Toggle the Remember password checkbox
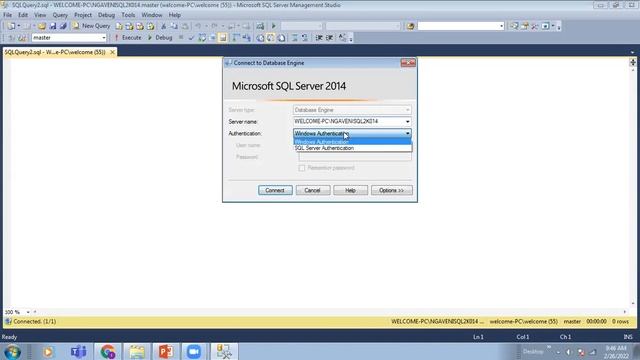The width and height of the screenshot is (640, 360). click(x=302, y=168)
